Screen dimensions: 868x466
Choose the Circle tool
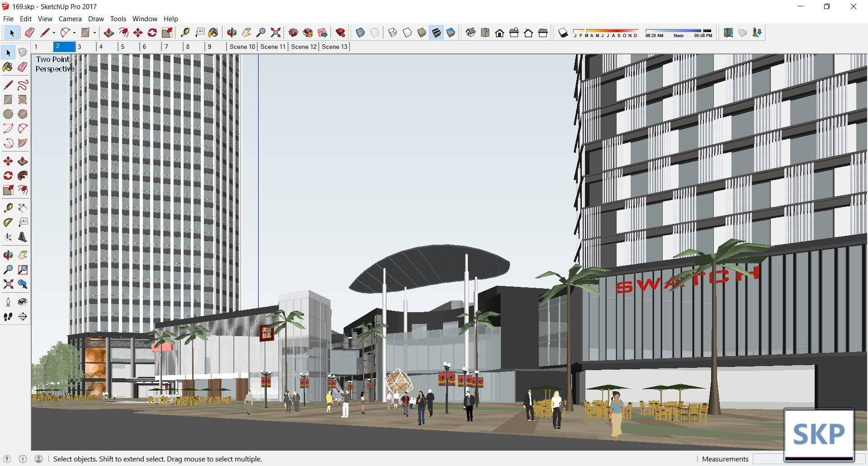point(8,114)
